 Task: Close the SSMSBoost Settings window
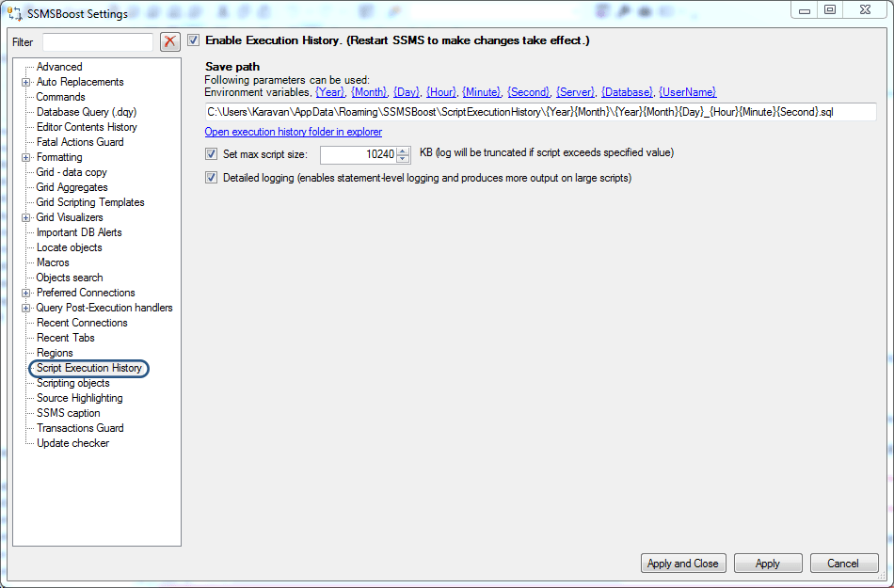[866, 9]
